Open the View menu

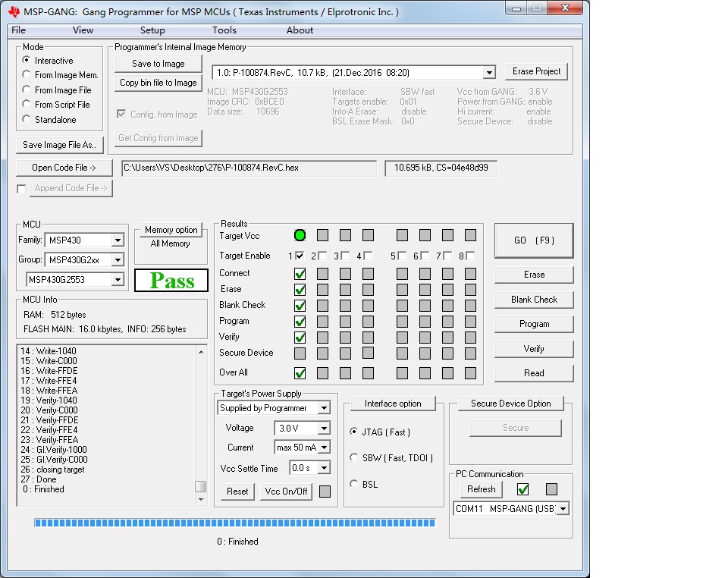83,30
